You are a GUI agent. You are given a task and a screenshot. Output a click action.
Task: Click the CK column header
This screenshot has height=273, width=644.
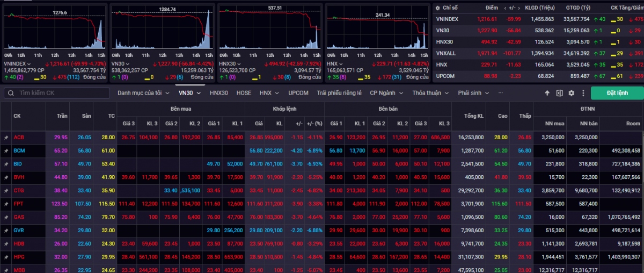click(17, 116)
